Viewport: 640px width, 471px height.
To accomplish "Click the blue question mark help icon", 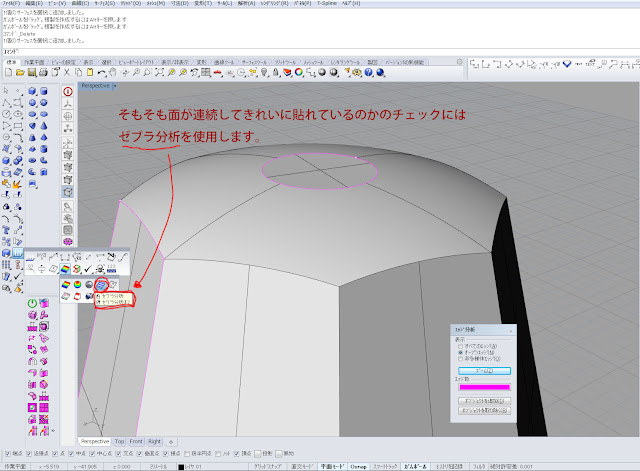I will 369,73.
